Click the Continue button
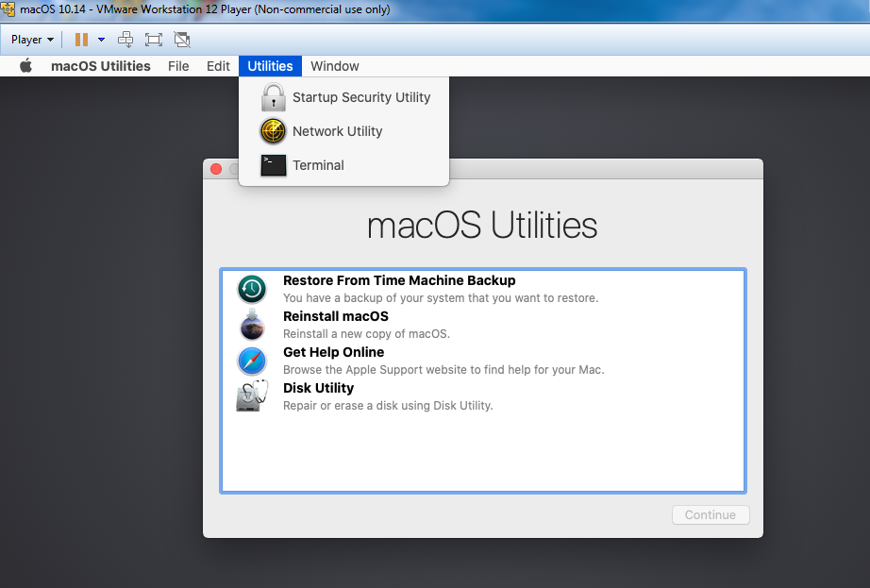870x588 pixels. tap(711, 514)
